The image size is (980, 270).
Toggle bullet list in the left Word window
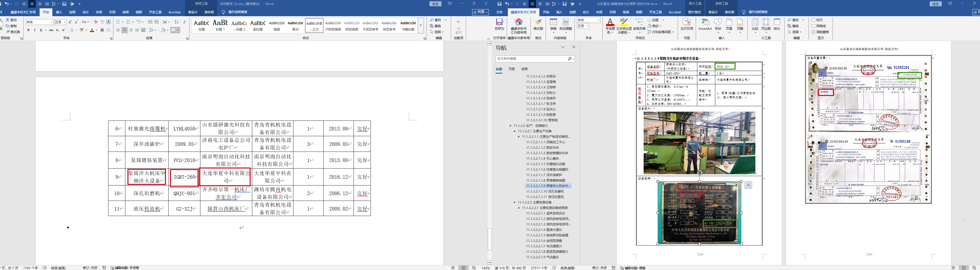(118, 22)
